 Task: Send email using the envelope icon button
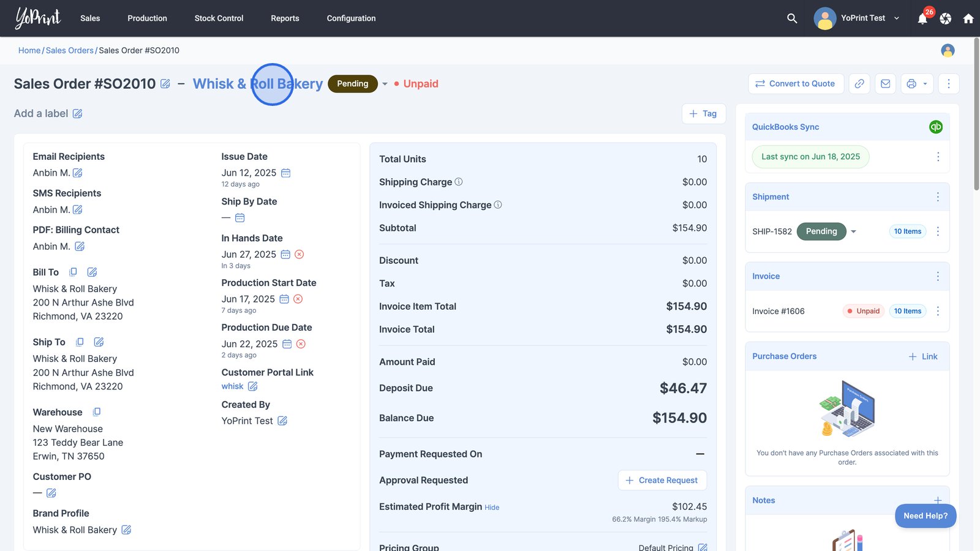pyautogui.click(x=886, y=84)
